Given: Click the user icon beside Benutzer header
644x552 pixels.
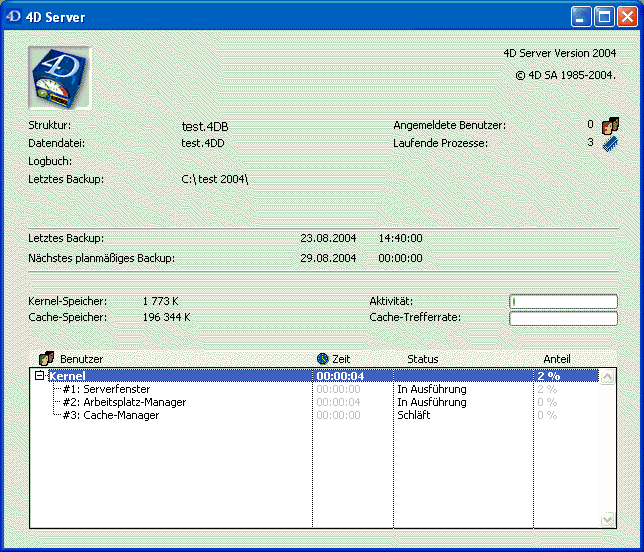Looking at the screenshot, I should click(x=45, y=358).
